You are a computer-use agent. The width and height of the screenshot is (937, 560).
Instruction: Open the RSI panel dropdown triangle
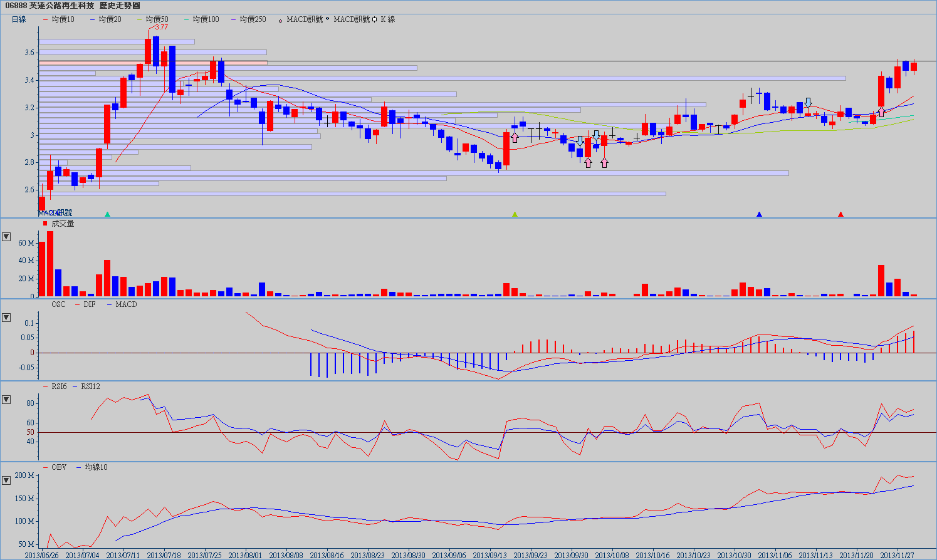[x=6, y=400]
